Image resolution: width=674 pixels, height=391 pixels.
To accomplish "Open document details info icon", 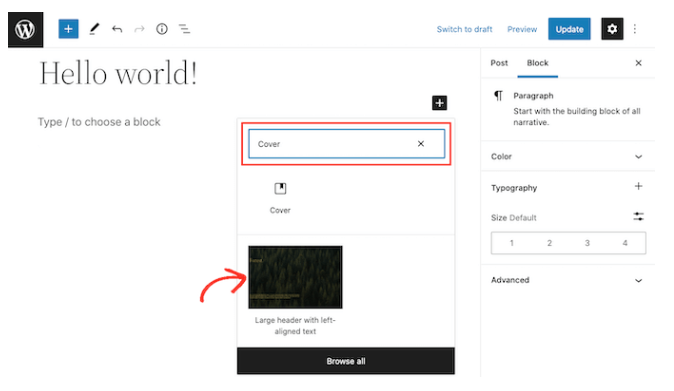I will pyautogui.click(x=162, y=29).
